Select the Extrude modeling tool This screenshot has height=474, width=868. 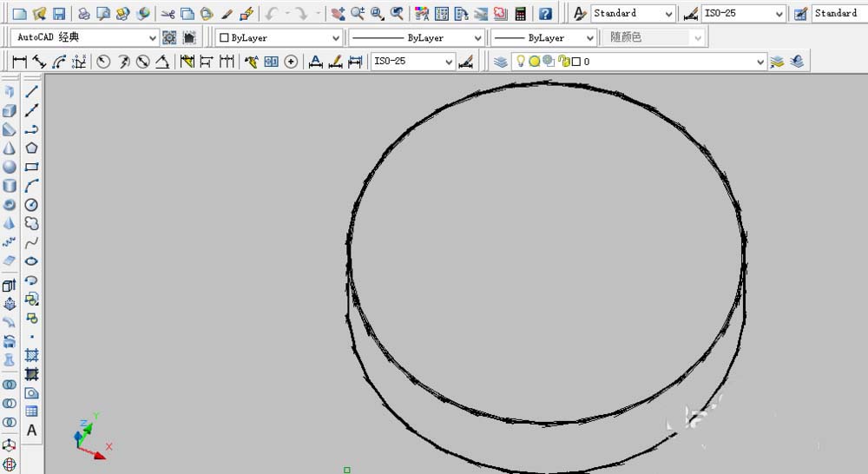coord(10,285)
